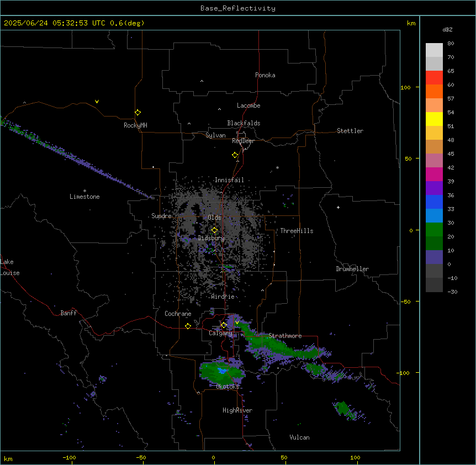
Task: Click the Calgary city label
Action: (221, 333)
